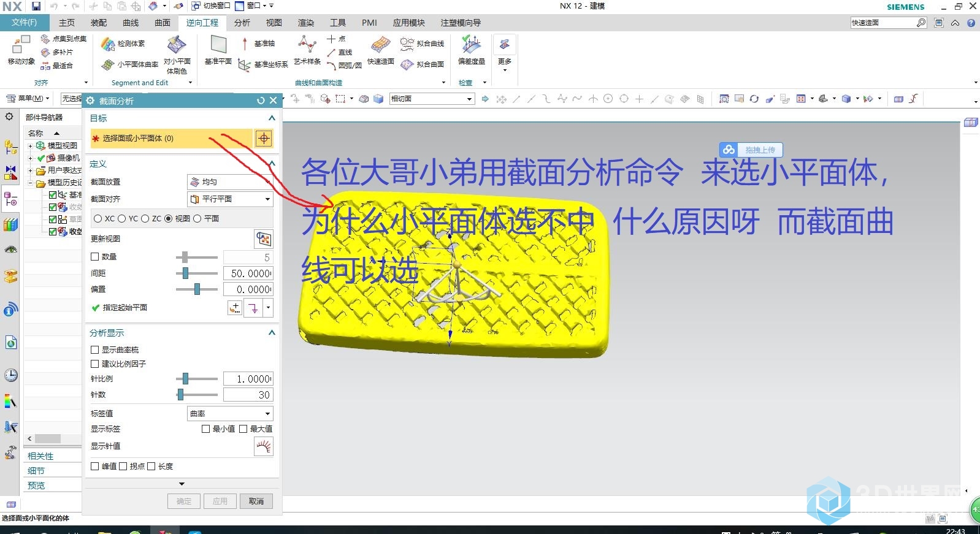Select the XC radio button

98,218
